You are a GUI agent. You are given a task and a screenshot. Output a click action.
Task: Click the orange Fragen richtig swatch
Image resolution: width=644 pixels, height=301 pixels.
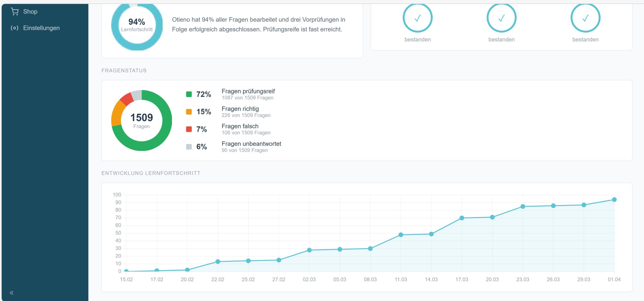pyautogui.click(x=189, y=112)
